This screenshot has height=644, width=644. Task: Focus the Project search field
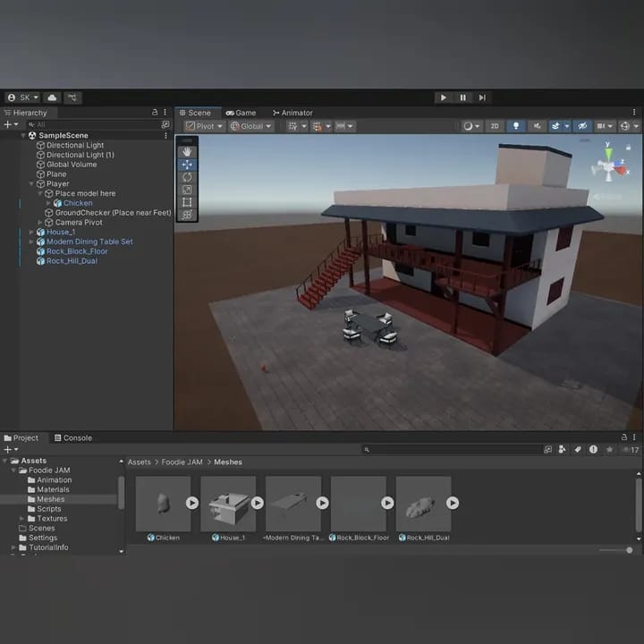(x=451, y=450)
